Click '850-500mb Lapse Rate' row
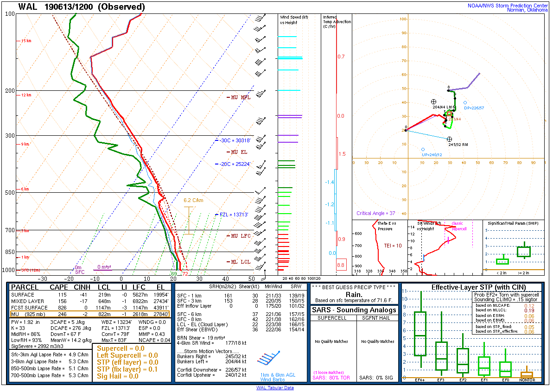This screenshot has width=553, height=392. (x=50, y=368)
